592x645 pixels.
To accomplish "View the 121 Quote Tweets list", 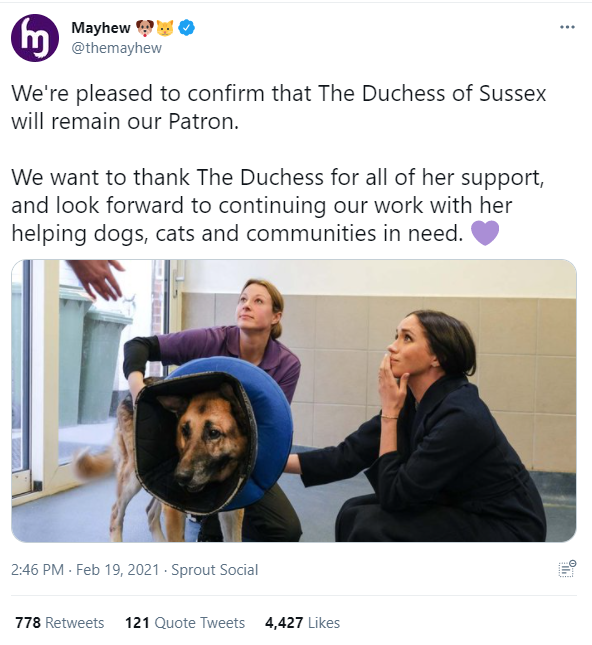I will [x=185, y=622].
